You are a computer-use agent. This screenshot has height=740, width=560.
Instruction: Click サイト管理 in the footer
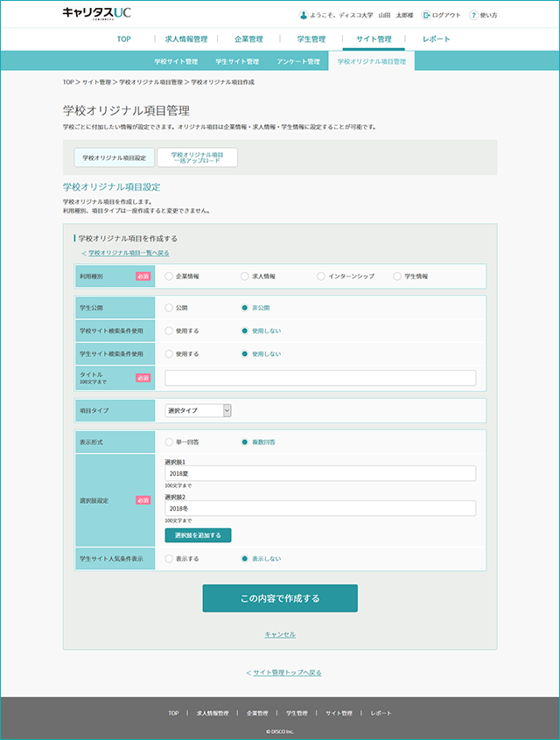click(339, 713)
